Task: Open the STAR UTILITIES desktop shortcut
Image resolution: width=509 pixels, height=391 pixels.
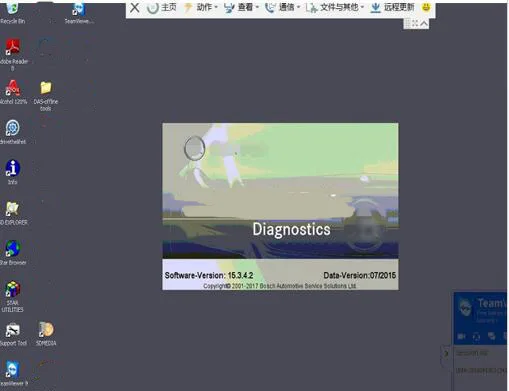Action: click(x=13, y=296)
